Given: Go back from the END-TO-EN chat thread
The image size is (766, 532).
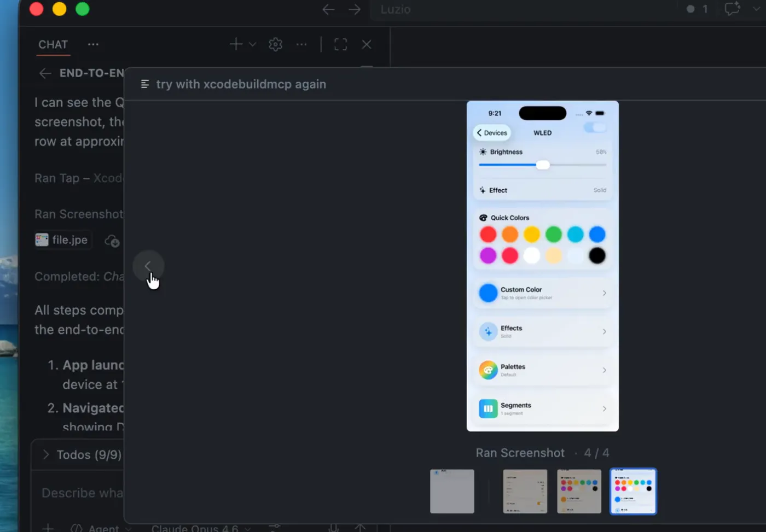Looking at the screenshot, I should click(x=45, y=73).
